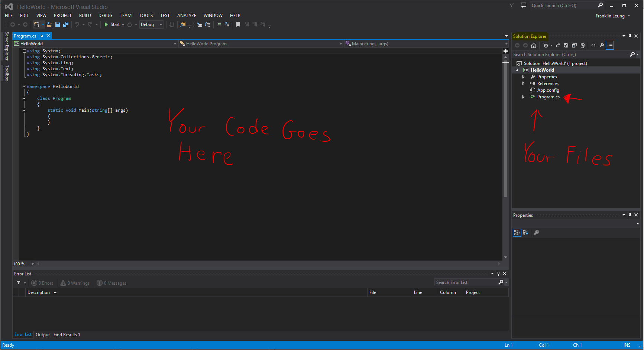Click the split editor handle above scrollbar
Viewport: 644px width, 350px height.
505,51
